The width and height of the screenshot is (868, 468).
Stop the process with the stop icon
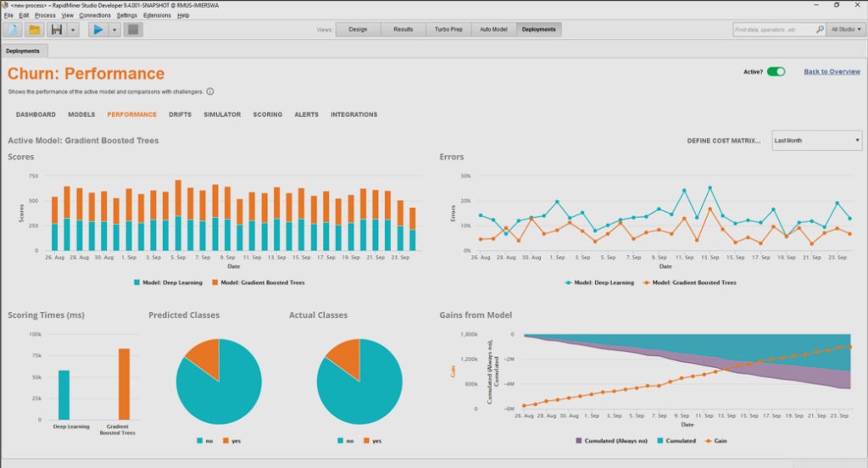(133, 30)
